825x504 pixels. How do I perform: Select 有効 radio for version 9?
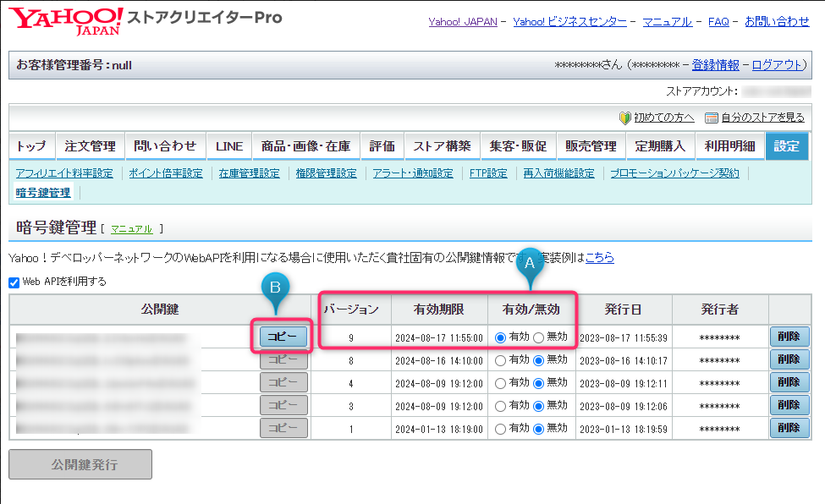500,337
